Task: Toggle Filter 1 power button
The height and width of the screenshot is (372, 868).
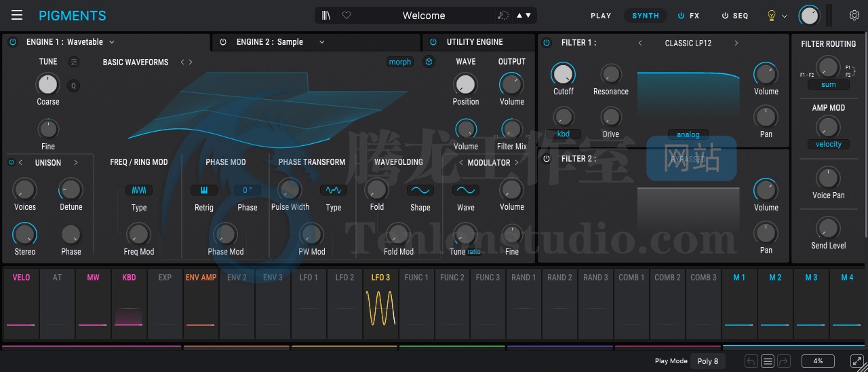Action: pos(547,43)
